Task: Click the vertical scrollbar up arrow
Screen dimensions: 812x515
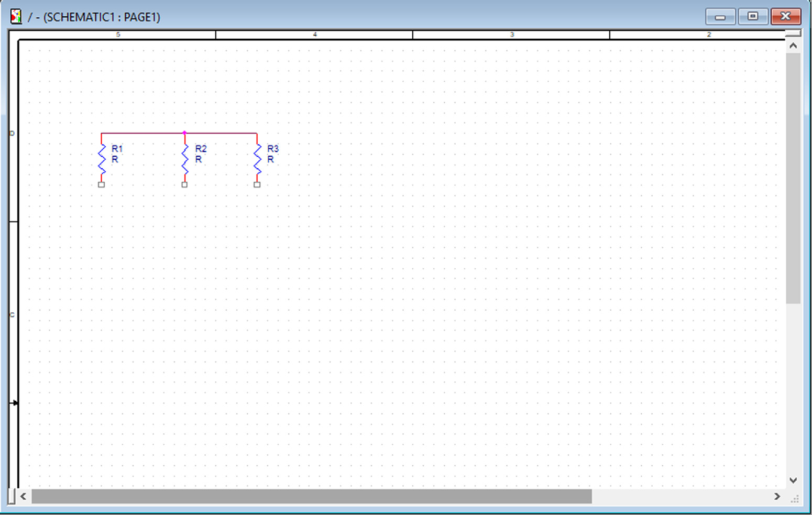Action: coord(793,46)
